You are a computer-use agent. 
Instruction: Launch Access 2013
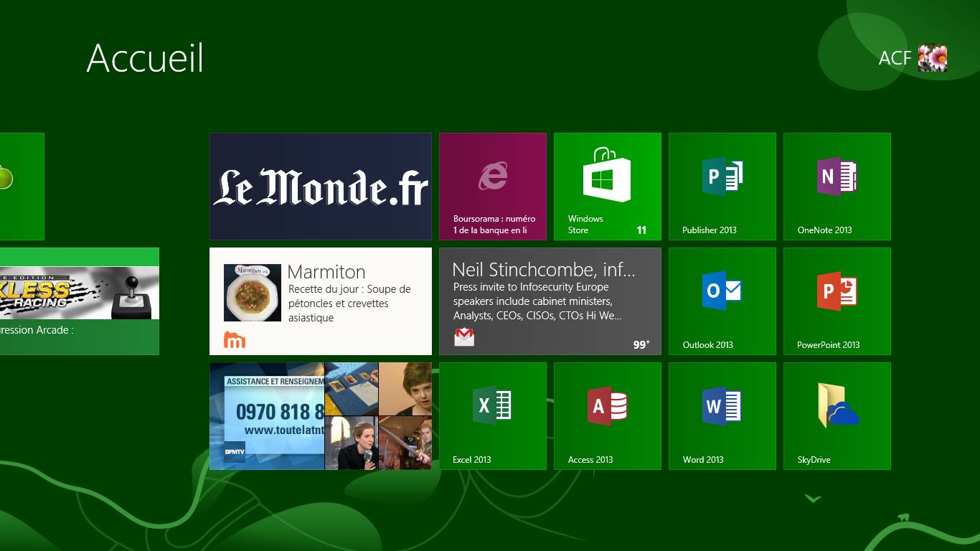(608, 416)
